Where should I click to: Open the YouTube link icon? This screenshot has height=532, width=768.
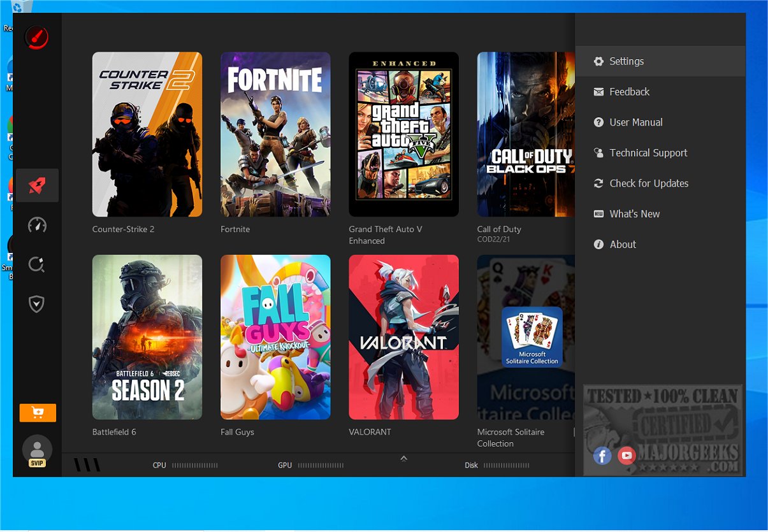tap(627, 456)
